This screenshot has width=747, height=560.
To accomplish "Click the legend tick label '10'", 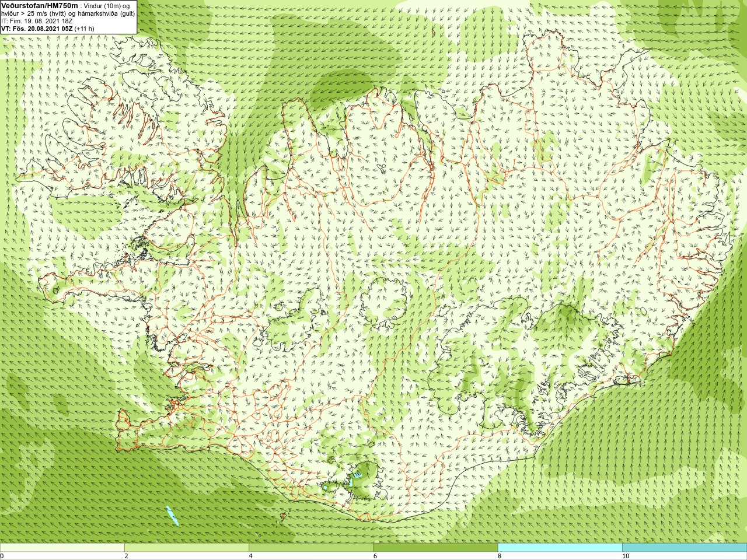I will (625, 556).
